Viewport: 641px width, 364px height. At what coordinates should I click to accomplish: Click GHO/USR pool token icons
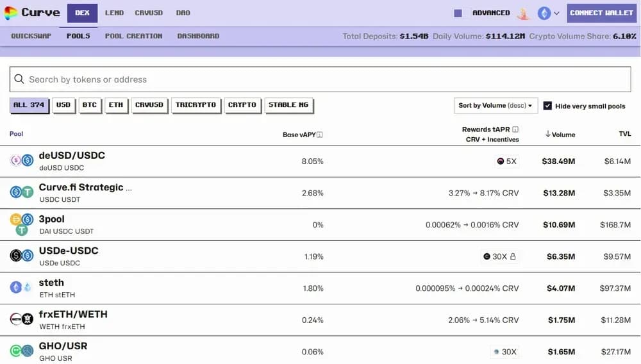tap(22, 351)
